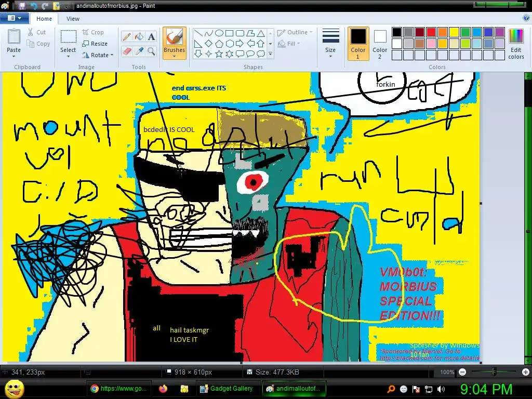Activate Color 2 background selector
Screen dimensions: 532x399
pos(380,44)
